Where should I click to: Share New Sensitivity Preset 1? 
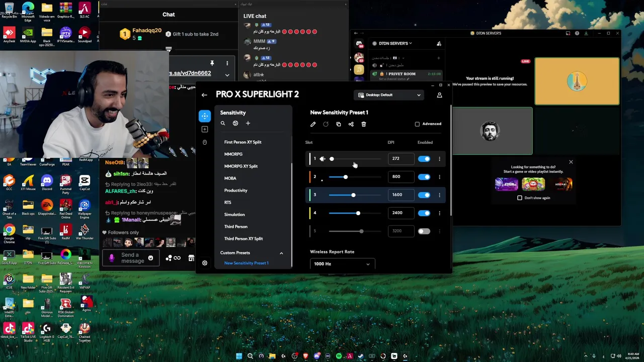[351, 124]
